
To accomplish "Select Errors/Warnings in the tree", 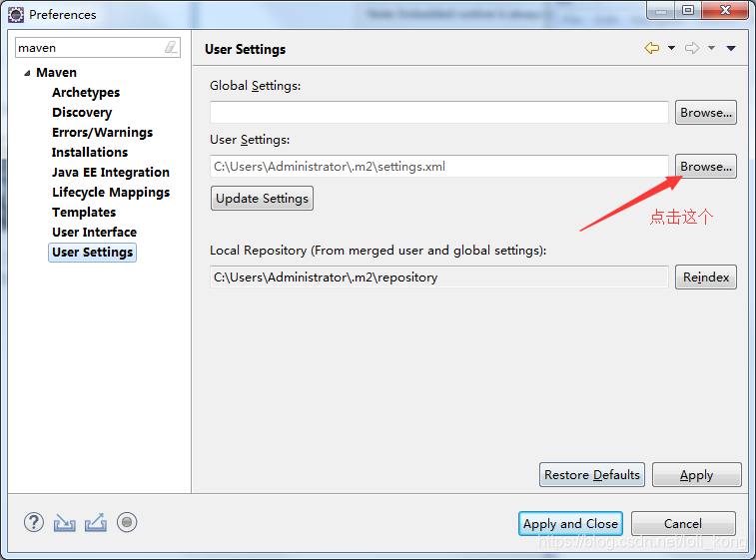I will pos(102,132).
